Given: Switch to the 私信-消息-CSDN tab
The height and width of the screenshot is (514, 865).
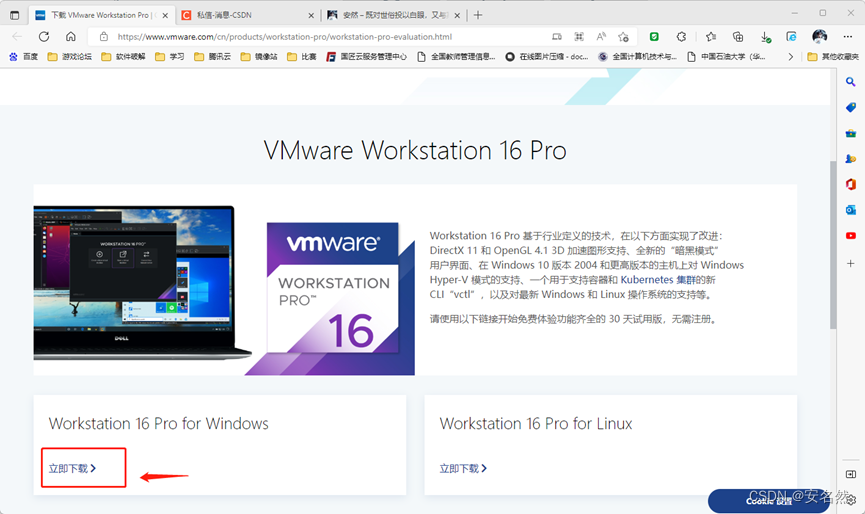Looking at the screenshot, I should point(248,15).
